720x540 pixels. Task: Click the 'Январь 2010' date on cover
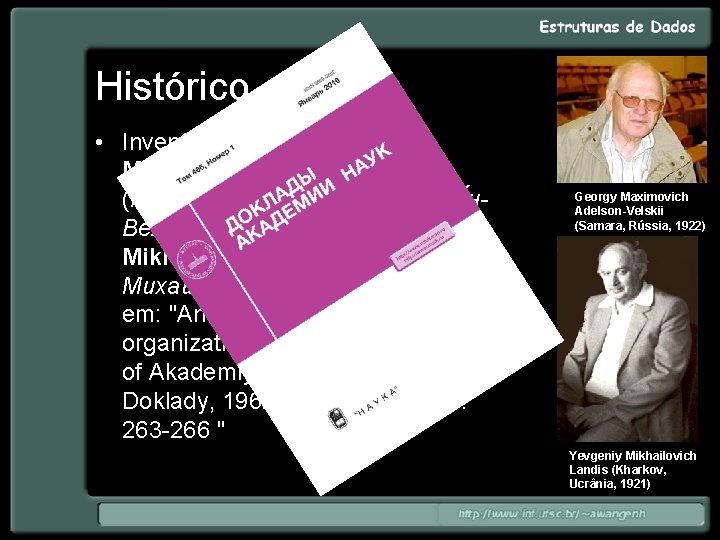click(x=319, y=92)
